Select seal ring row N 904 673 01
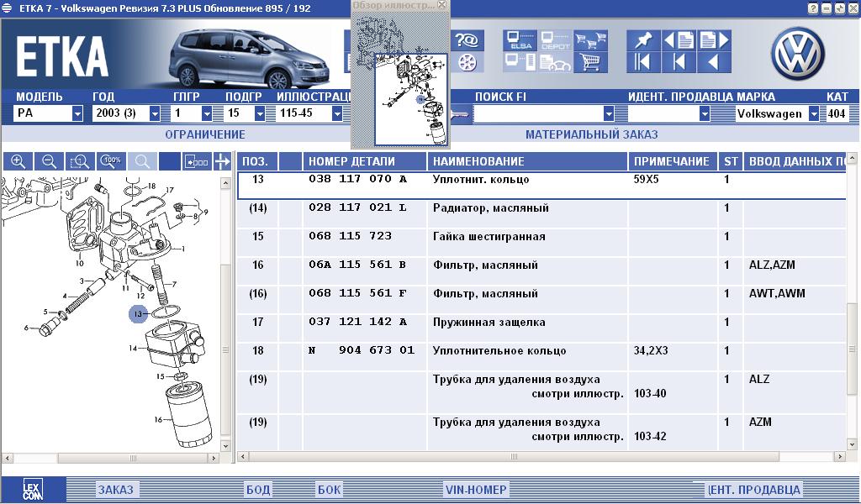 tap(541, 356)
